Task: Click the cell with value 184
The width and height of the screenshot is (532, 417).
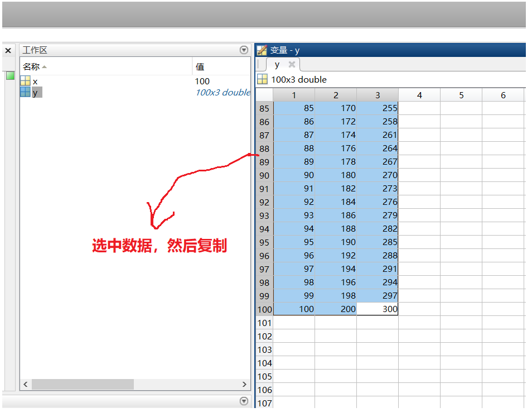Action: point(336,202)
